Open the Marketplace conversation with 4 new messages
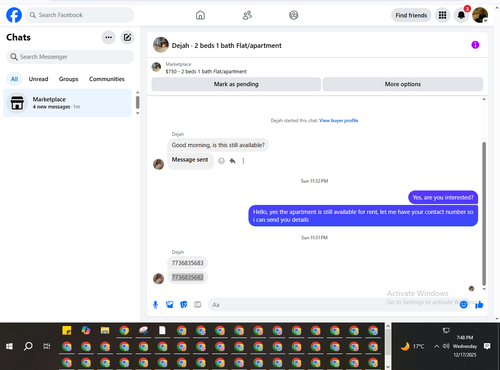 68,103
